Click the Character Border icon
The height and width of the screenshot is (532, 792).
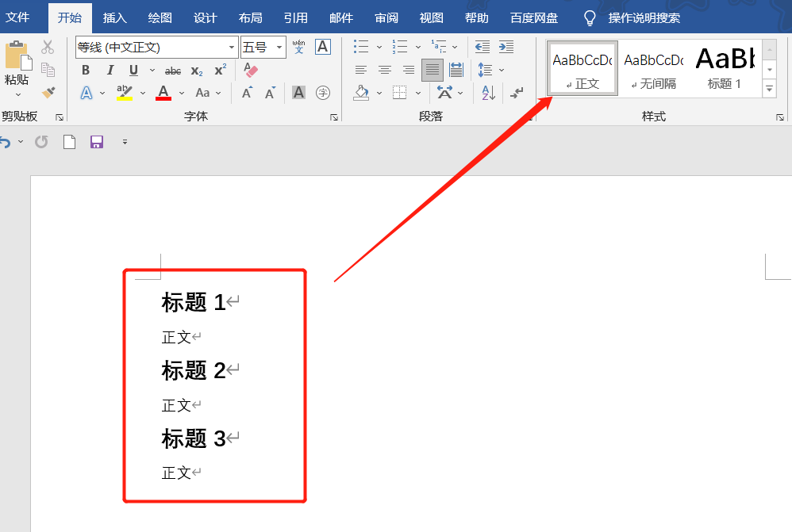click(x=323, y=47)
